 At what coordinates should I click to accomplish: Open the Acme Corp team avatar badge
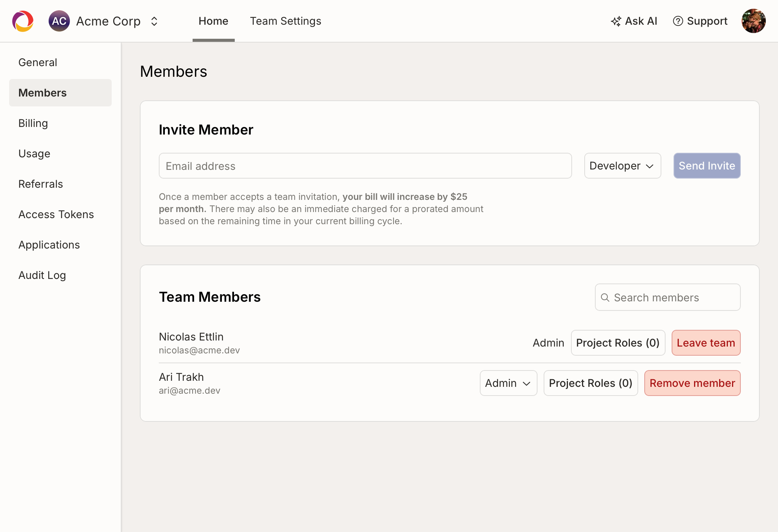pyautogui.click(x=59, y=21)
